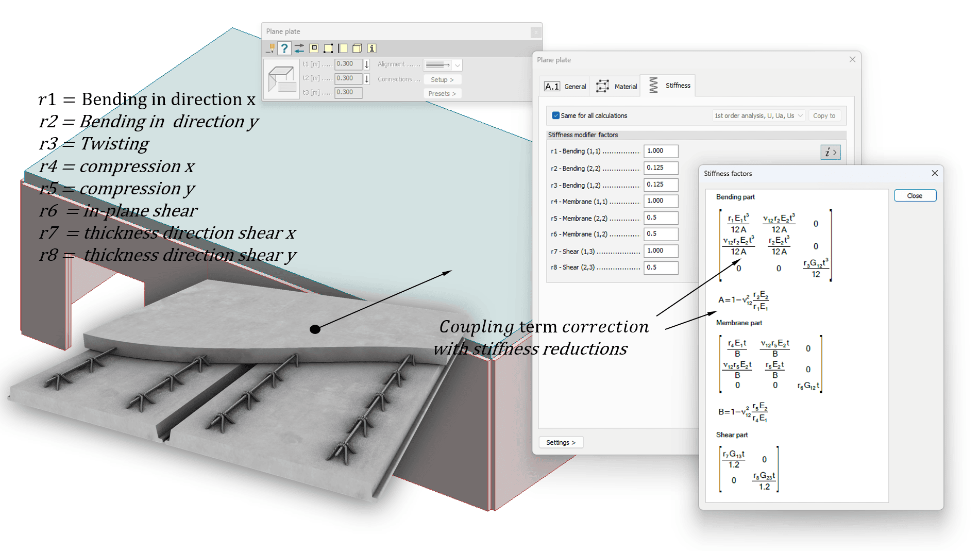This screenshot has height=551, width=980.
Task: Switch to the General tab
Action: [x=565, y=87]
